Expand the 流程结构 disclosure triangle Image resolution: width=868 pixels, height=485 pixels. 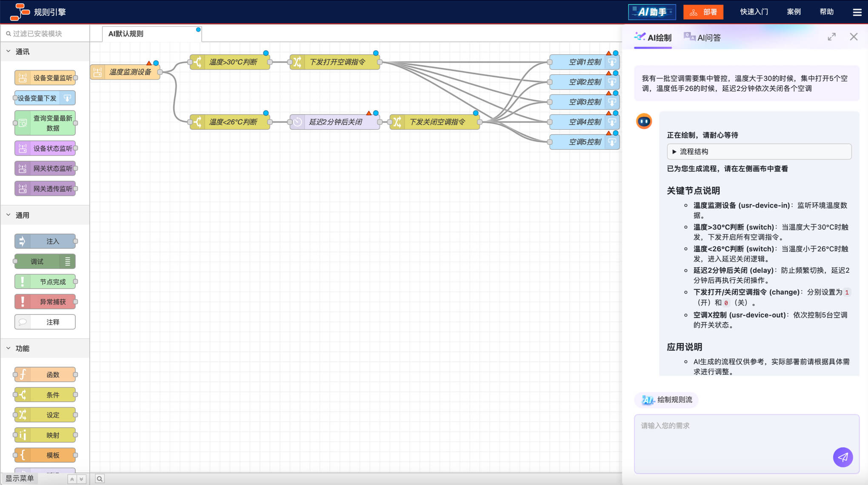(x=674, y=151)
